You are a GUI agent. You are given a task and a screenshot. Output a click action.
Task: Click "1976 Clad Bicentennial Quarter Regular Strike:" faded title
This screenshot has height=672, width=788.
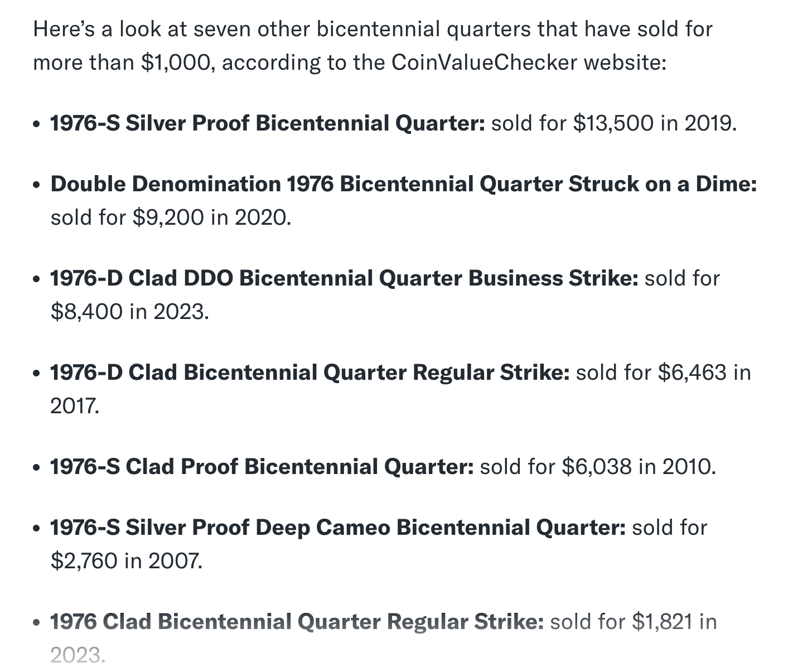pyautogui.click(x=297, y=621)
